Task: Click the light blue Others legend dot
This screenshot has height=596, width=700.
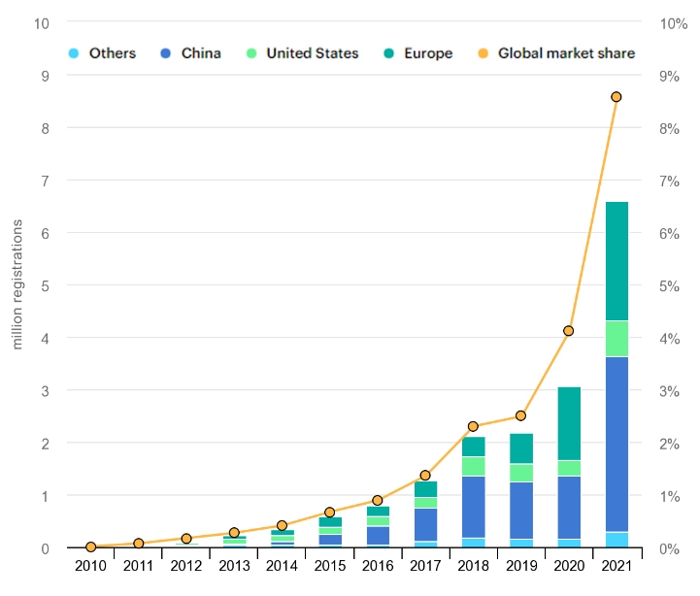Action: (72, 53)
